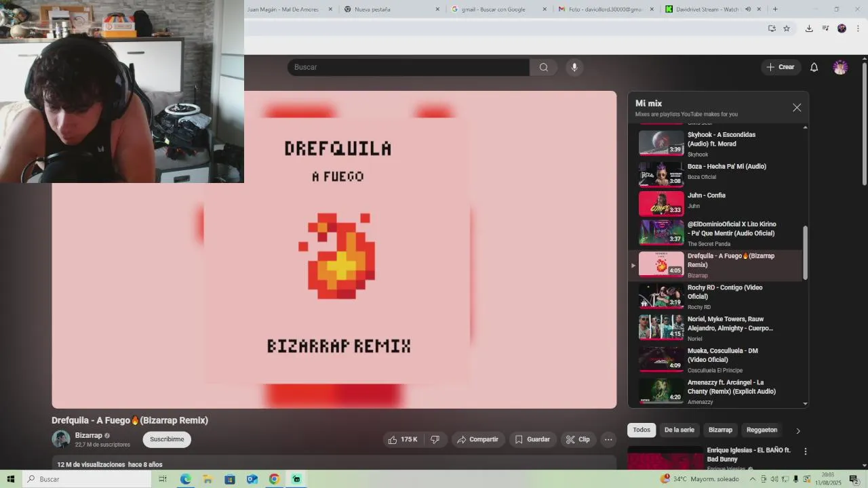Close the Nueva pestaña tab
868x488 pixels.
click(x=437, y=9)
